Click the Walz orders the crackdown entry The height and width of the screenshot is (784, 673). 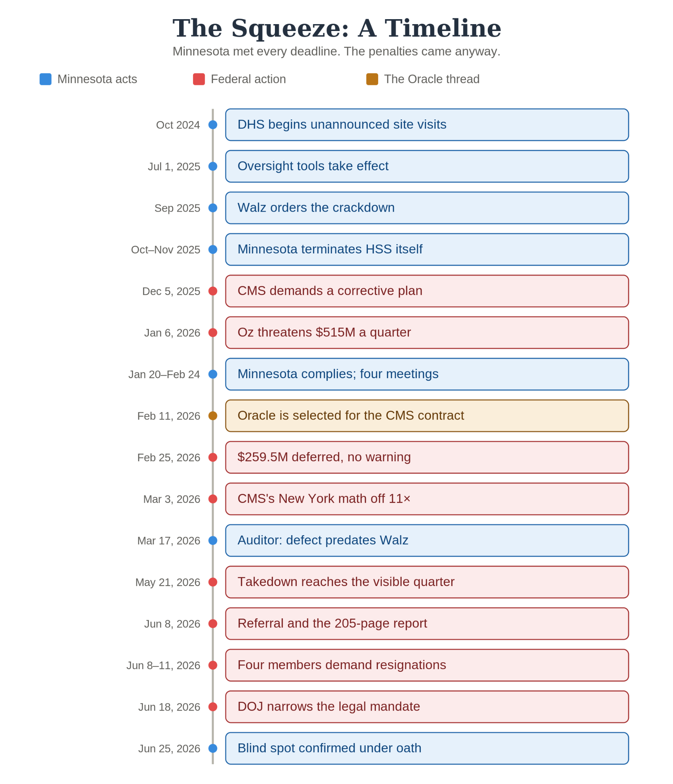[x=427, y=208]
